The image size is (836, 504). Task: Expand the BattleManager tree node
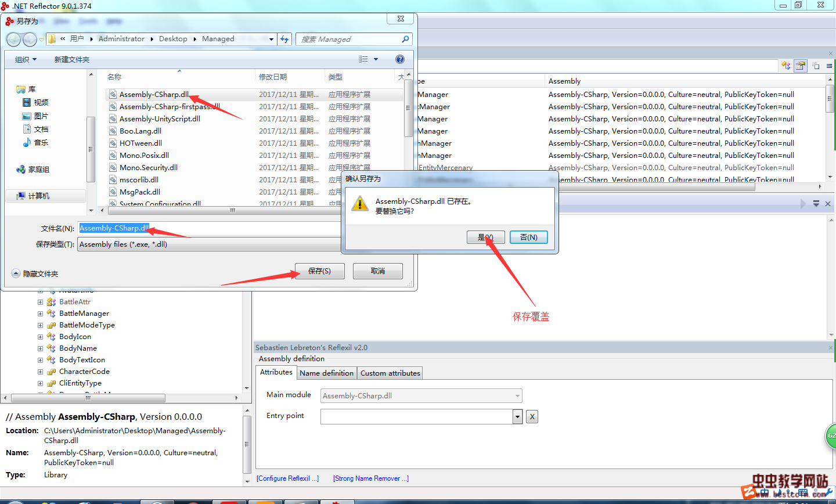click(40, 314)
